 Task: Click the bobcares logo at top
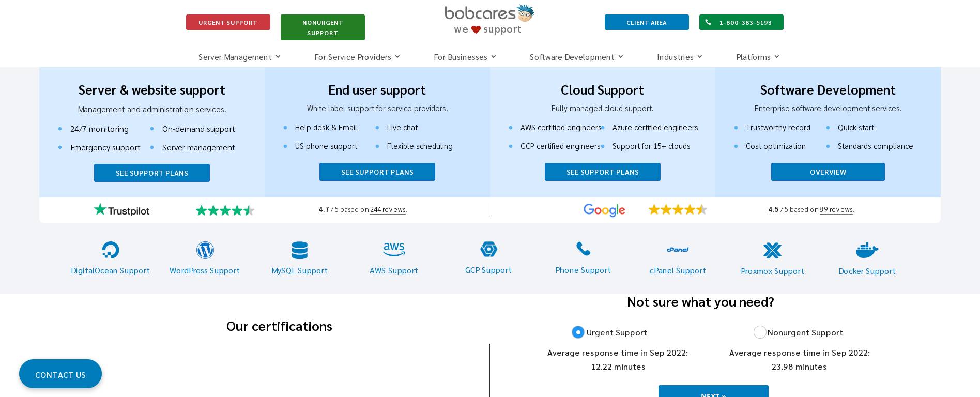coord(489,19)
